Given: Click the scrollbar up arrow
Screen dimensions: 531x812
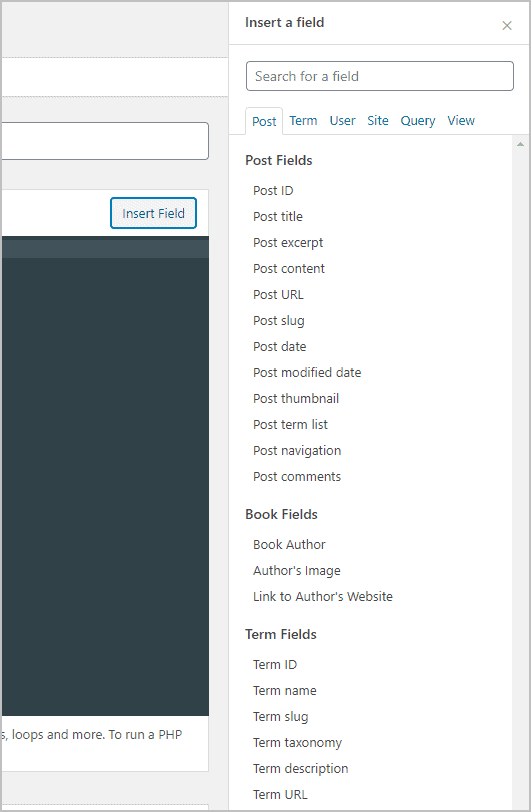Looking at the screenshot, I should coord(520,144).
